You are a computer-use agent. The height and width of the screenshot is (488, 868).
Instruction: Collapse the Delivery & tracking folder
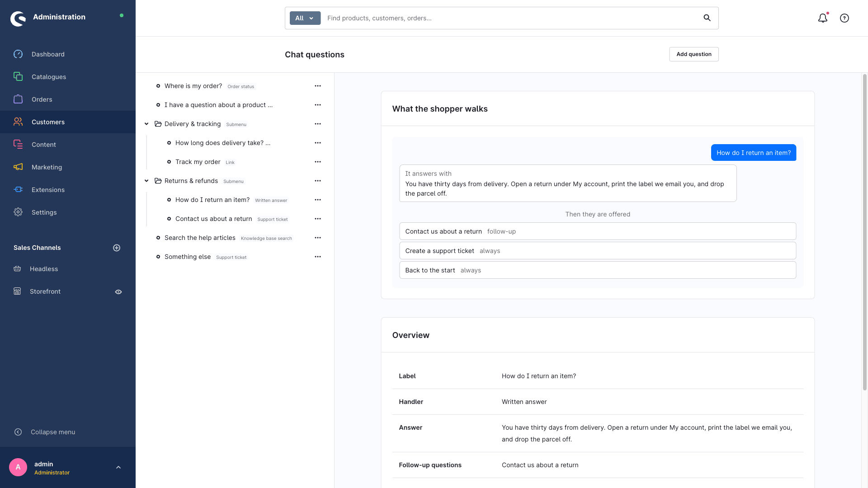[146, 124]
